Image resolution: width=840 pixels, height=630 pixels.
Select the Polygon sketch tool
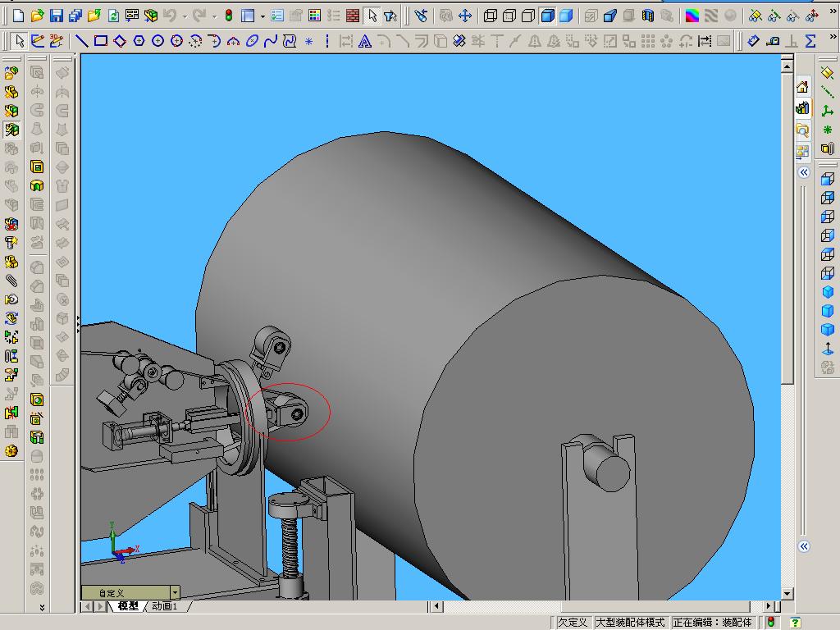(139, 41)
